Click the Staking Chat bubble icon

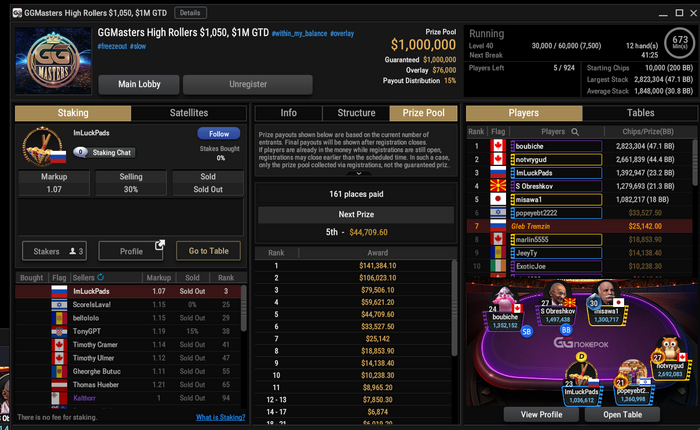point(80,152)
